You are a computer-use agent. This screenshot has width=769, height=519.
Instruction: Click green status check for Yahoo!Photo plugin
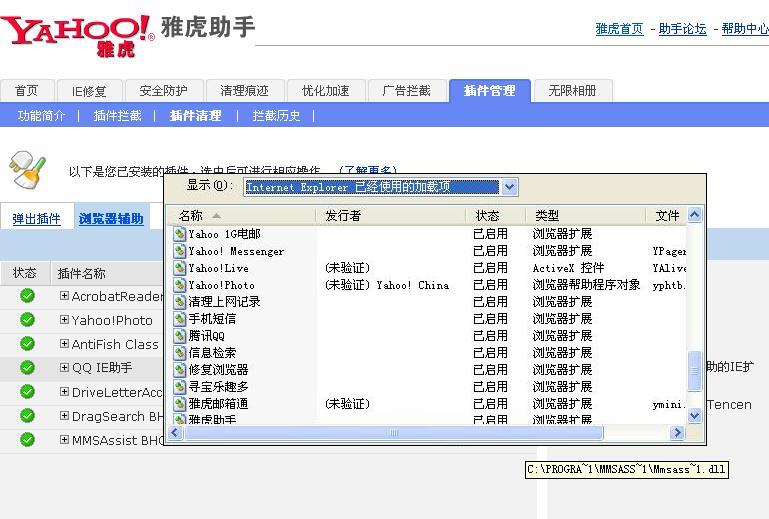27,320
